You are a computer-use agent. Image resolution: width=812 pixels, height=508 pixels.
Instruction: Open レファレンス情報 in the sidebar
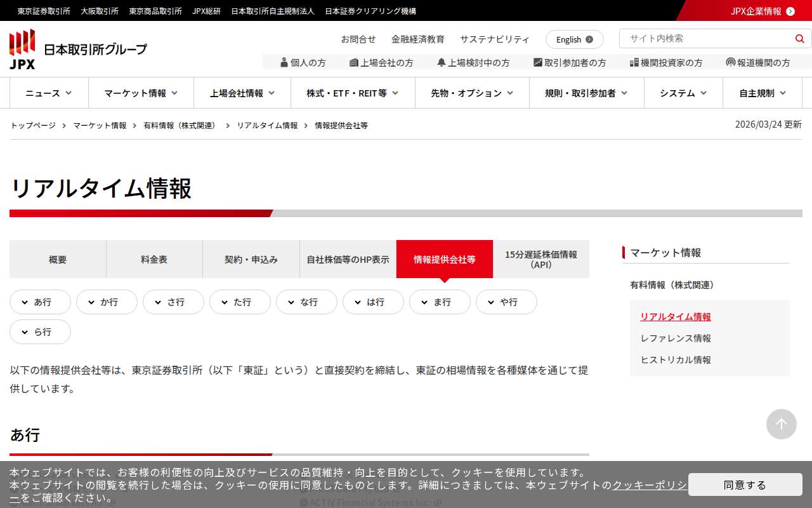pos(676,338)
